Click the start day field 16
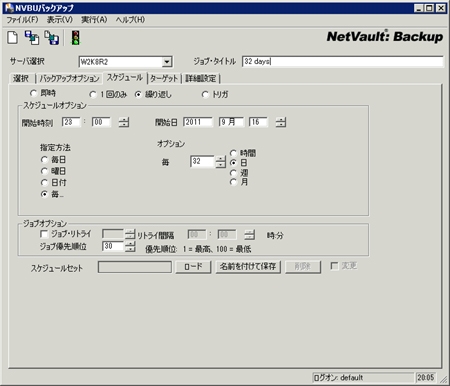Screen dimensions: 450x386 pyautogui.click(x=258, y=122)
